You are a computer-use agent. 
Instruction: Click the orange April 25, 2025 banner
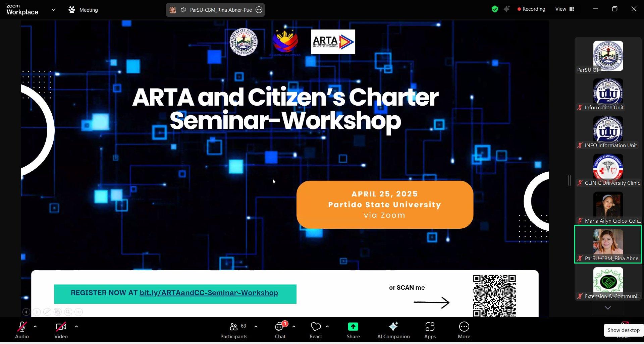click(385, 205)
